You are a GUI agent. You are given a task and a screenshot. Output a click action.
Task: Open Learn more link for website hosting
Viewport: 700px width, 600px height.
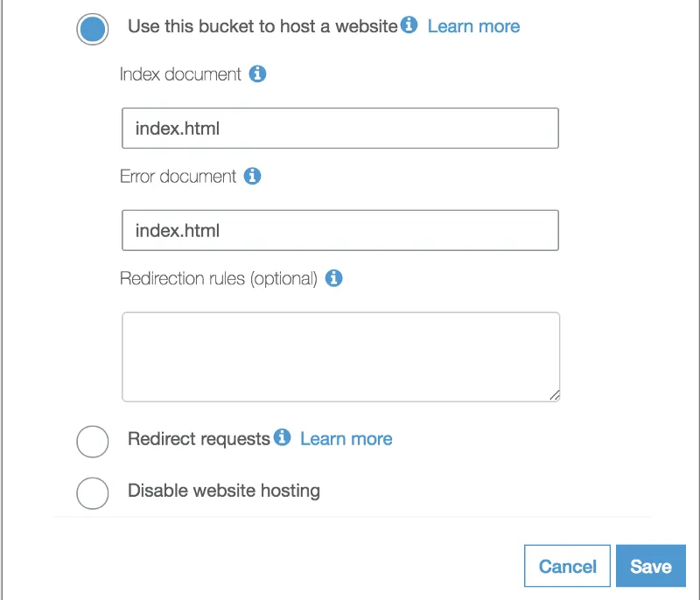pyautogui.click(x=473, y=26)
